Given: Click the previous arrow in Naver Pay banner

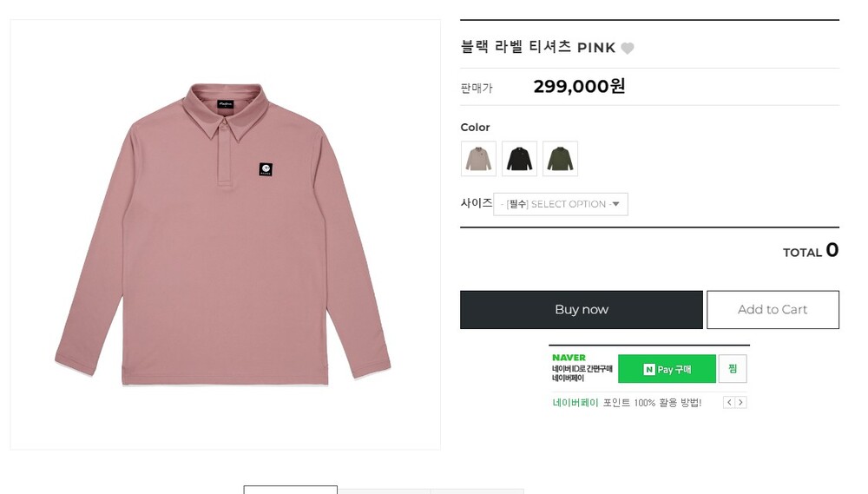Looking at the screenshot, I should point(729,403).
